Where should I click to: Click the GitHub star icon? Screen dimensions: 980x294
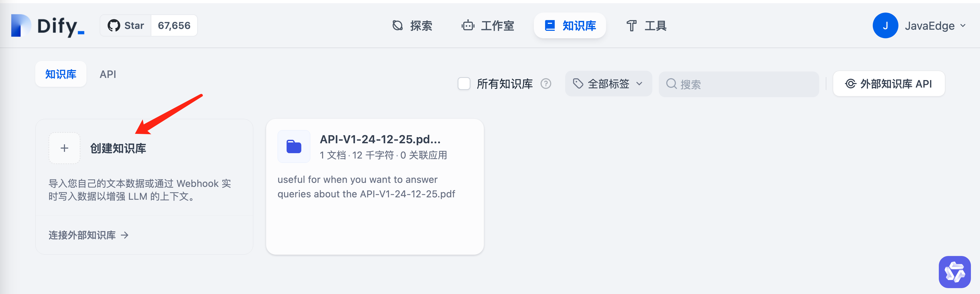click(114, 25)
